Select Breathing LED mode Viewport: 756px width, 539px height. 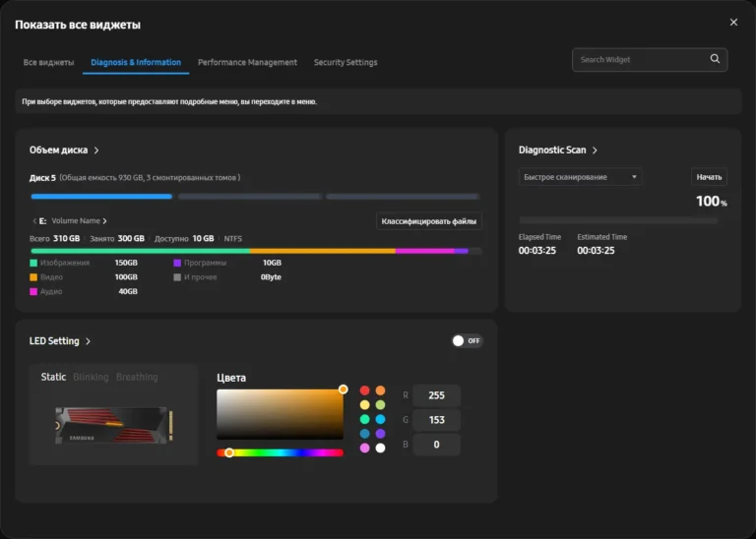[137, 377]
